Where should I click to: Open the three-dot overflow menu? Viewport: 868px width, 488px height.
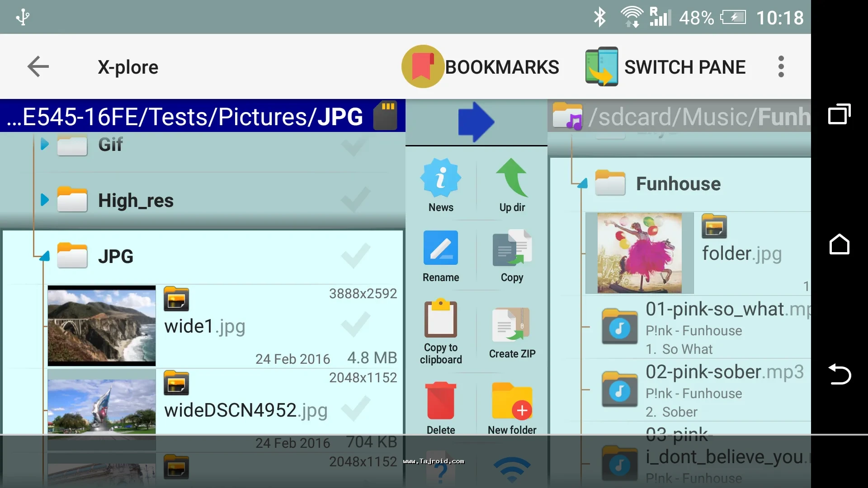coord(781,67)
